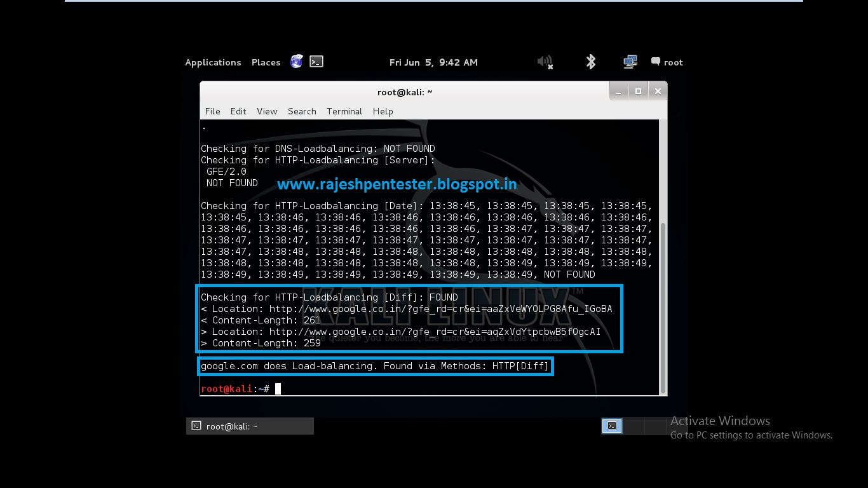Click the terminal command prompt cursor
Viewport: 868px width, 488px height.
(x=278, y=389)
